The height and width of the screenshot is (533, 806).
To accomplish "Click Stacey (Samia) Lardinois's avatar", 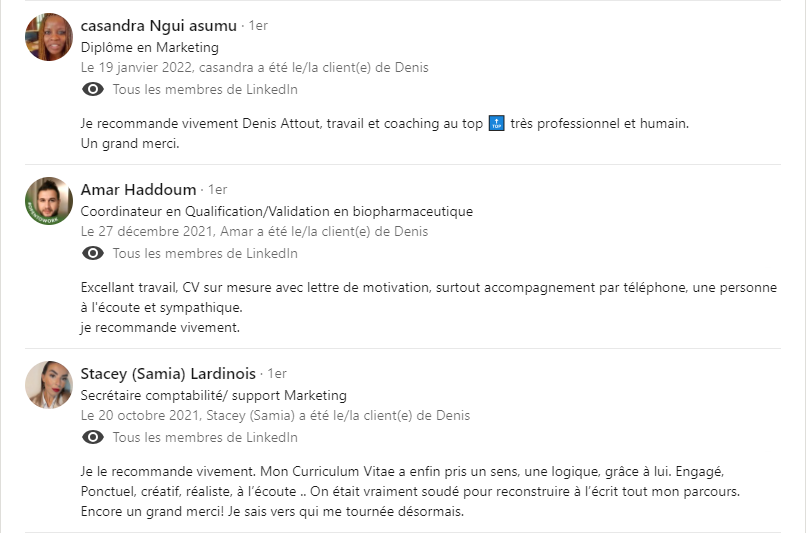I will [49, 385].
